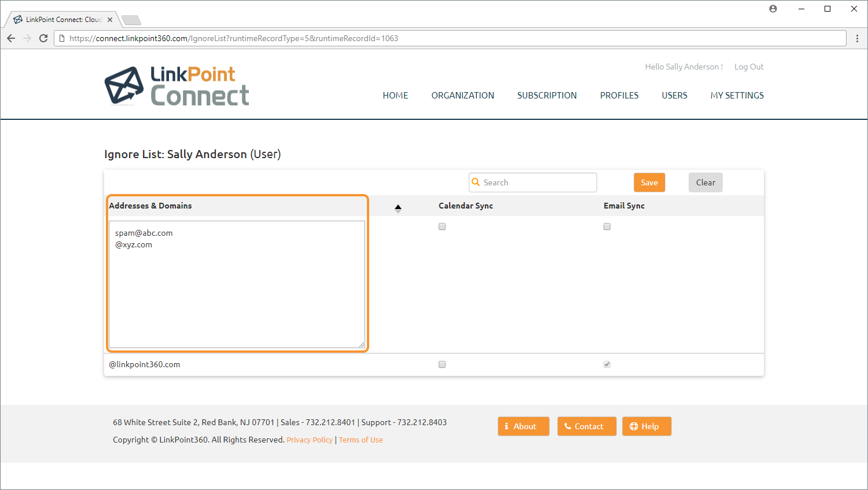This screenshot has height=490, width=868.
Task: Go to the ORGANIZATION page
Action: click(x=463, y=96)
